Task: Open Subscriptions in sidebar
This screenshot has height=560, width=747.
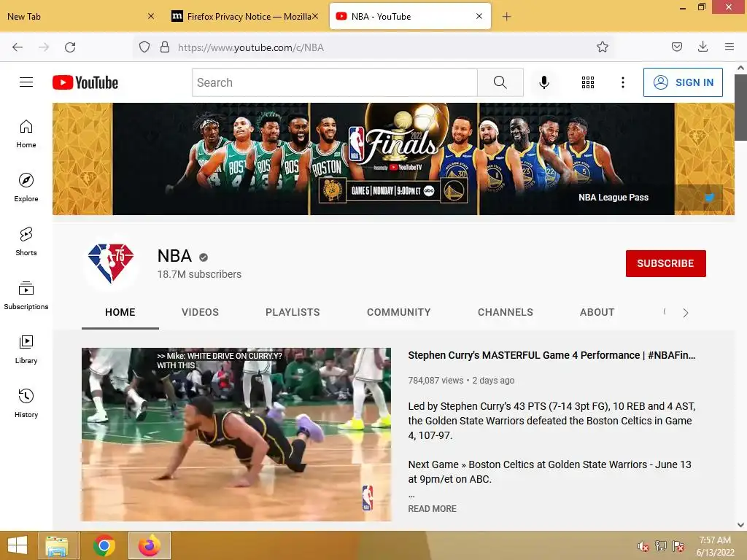Action: tap(26, 295)
